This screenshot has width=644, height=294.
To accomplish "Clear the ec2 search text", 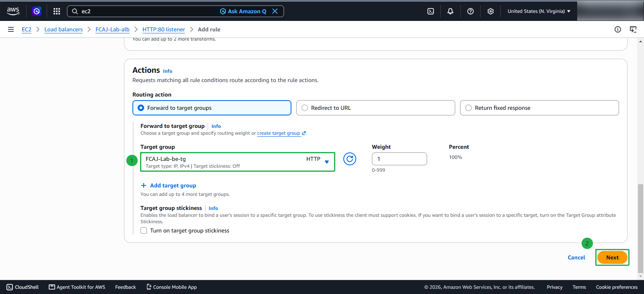I will coord(275,11).
